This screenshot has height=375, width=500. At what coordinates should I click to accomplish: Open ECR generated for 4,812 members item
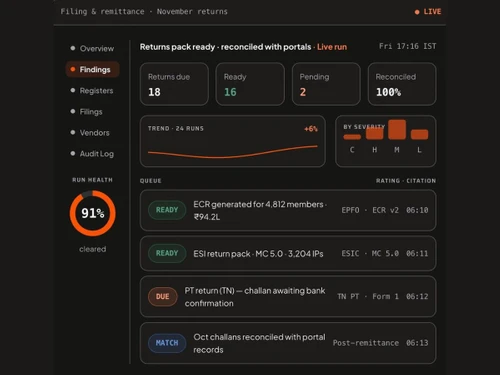(288, 210)
